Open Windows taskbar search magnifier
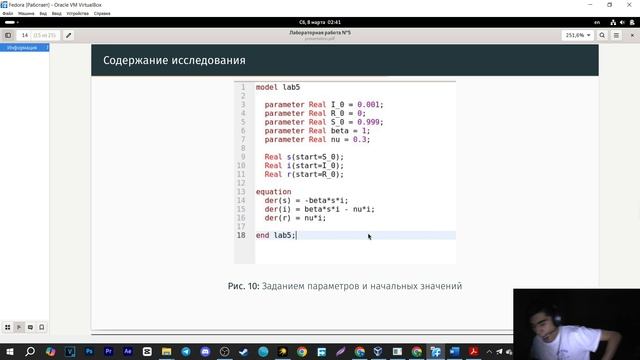Image resolution: width=640 pixels, height=360 pixels. point(30,351)
